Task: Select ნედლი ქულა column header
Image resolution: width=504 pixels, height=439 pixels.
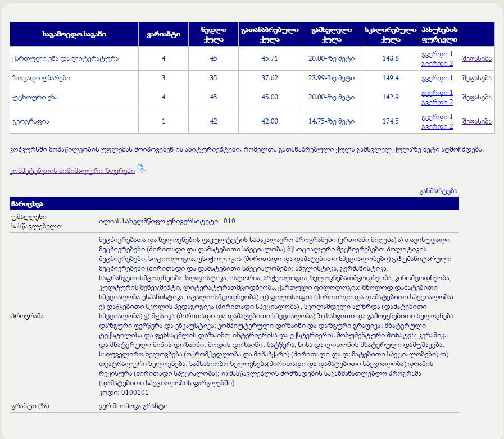Action: (x=214, y=34)
